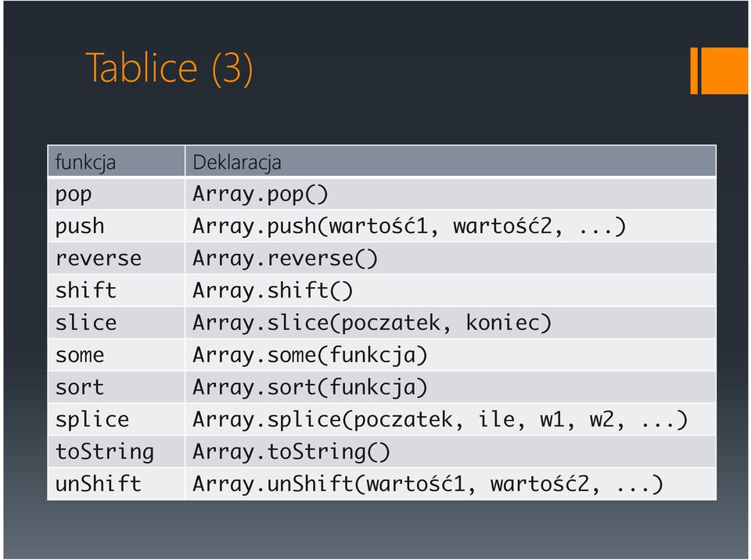The image size is (751, 560).
Task: Select the "Array.push(wartość1, wartość2, ...)" cell
Action: (451, 225)
